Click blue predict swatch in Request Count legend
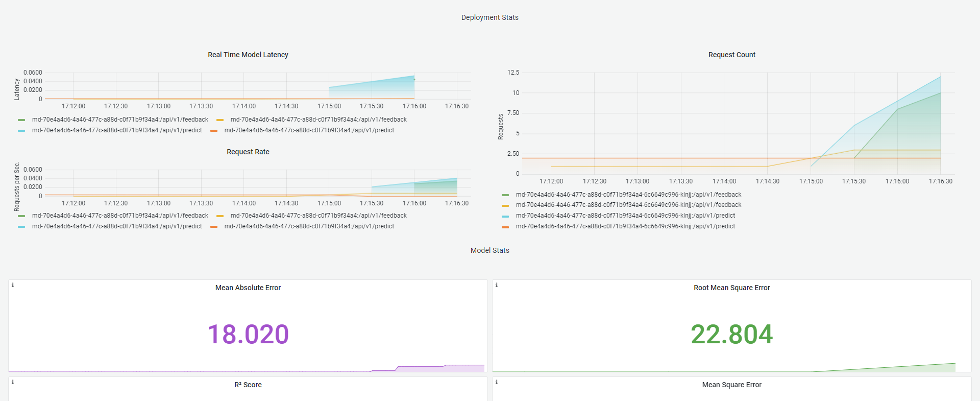 (505, 216)
